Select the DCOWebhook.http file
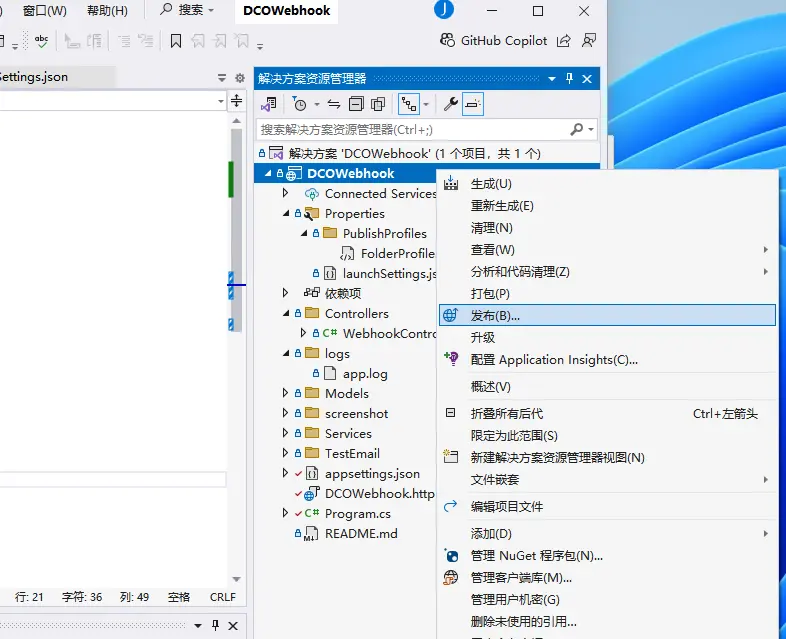This screenshot has width=786, height=639. coord(379,493)
